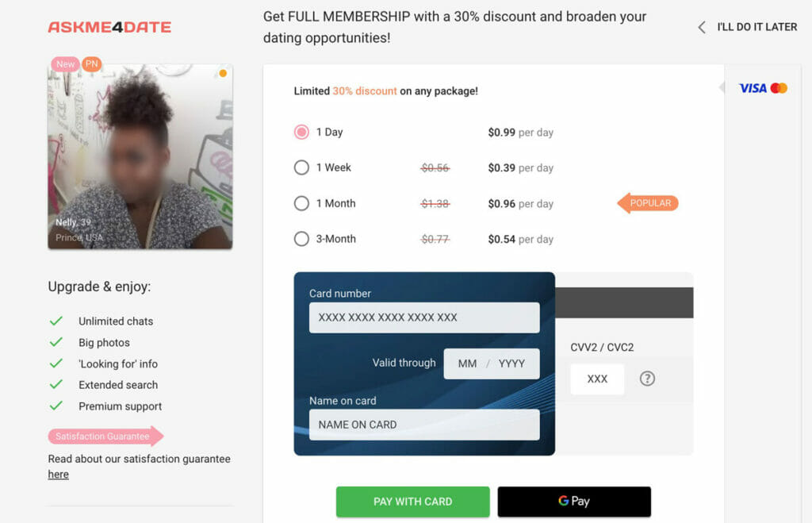Click the back chevron beside I'll Do It Later
The image size is (812, 523).
click(x=702, y=27)
